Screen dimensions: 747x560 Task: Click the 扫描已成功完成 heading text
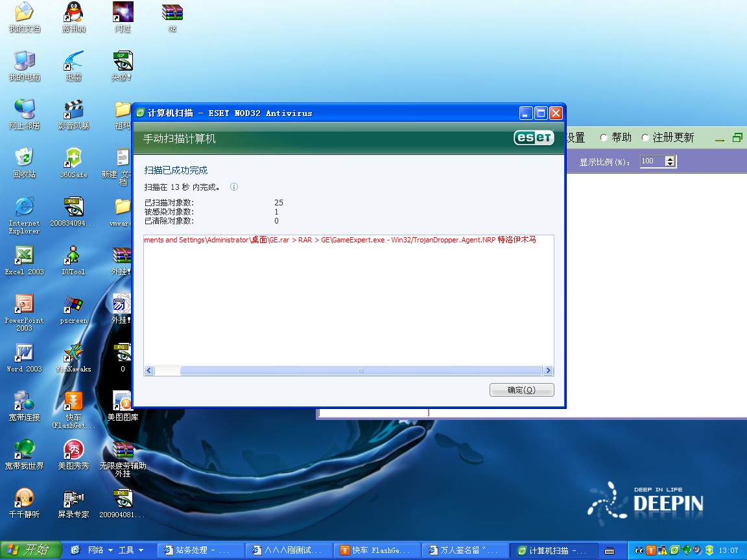pyautogui.click(x=176, y=170)
